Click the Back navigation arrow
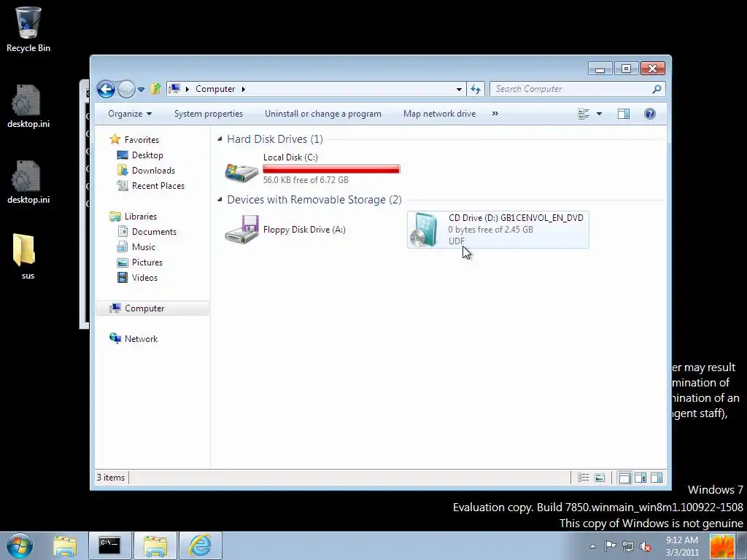 (x=106, y=89)
